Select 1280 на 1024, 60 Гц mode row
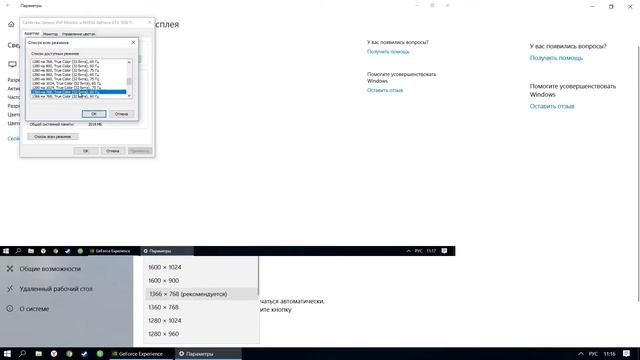640x360 pixels. [78, 83]
